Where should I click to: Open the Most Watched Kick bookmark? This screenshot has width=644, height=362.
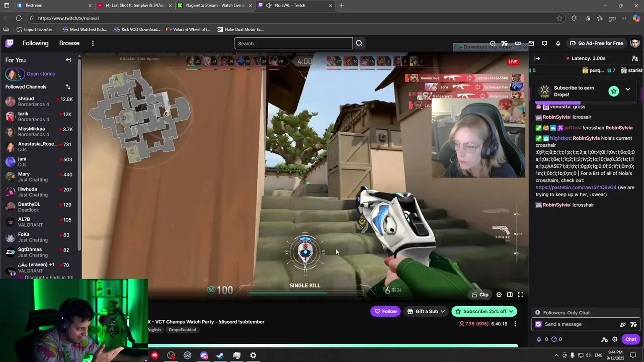(85, 30)
